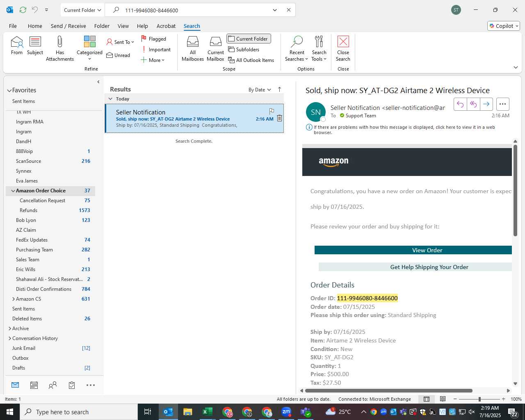Filter search by From sender

pyautogui.click(x=17, y=45)
